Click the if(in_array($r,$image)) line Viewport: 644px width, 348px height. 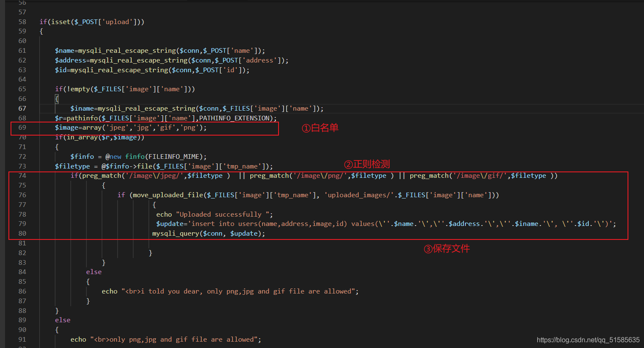[x=100, y=137]
